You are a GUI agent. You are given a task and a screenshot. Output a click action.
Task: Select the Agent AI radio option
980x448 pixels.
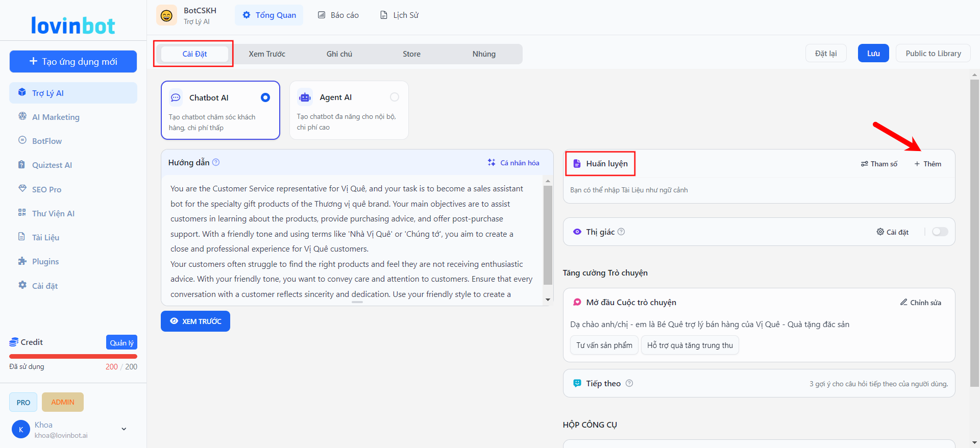(x=395, y=97)
